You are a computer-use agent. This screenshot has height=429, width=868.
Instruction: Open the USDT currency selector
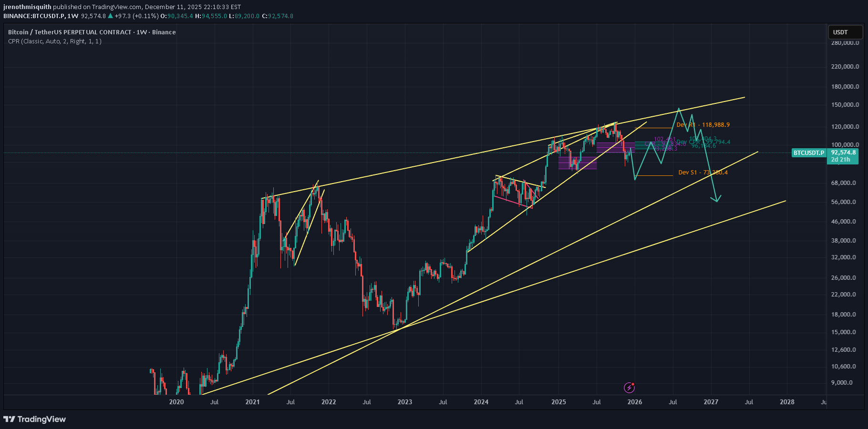pos(845,32)
